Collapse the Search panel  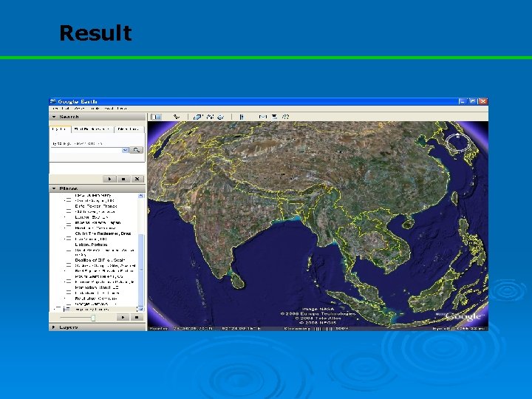pos(54,117)
